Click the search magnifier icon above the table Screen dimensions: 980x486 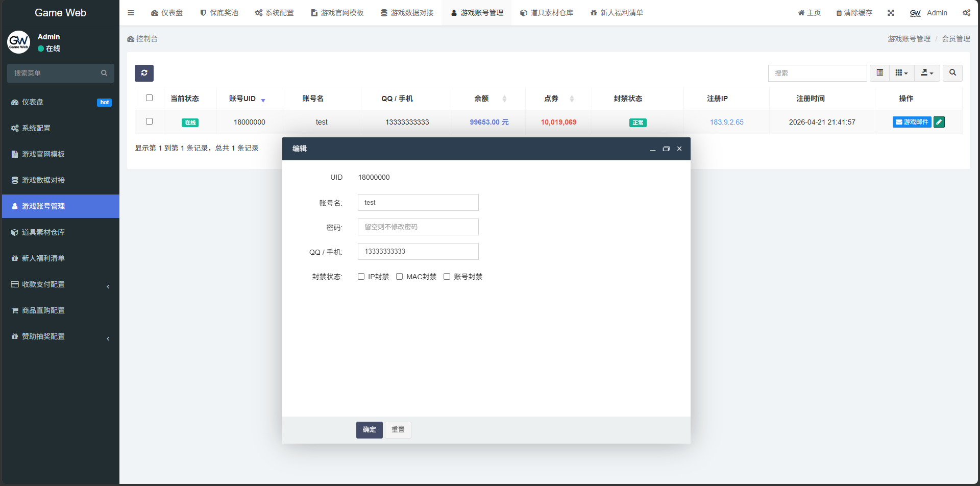tap(952, 73)
